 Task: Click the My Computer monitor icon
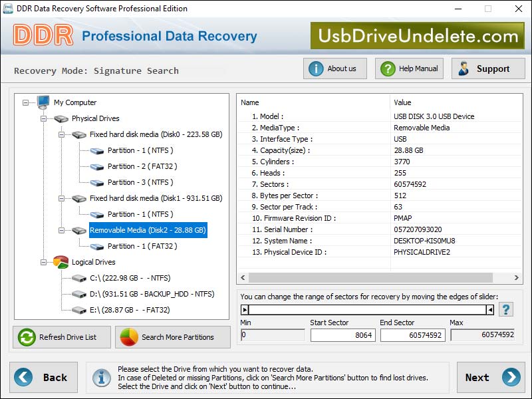pyautogui.click(x=43, y=102)
